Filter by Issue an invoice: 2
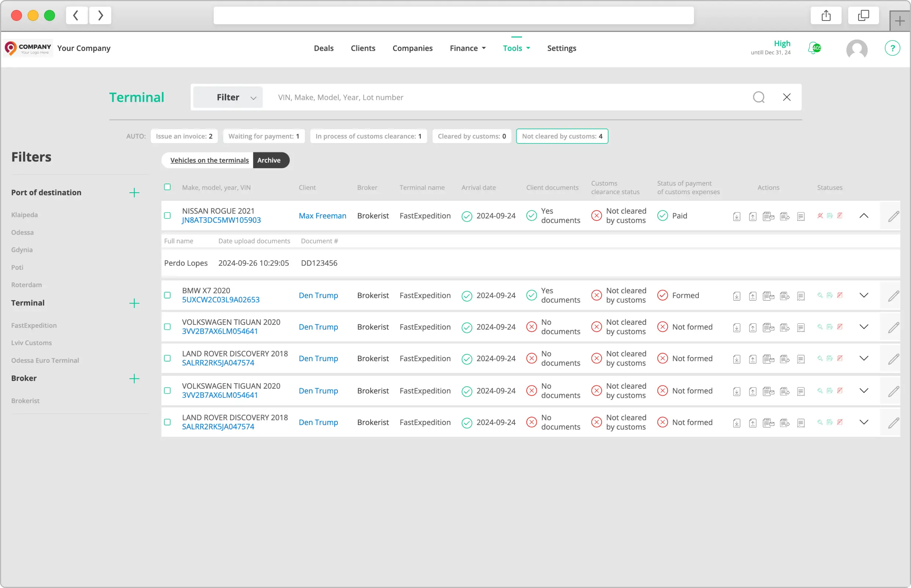The width and height of the screenshot is (911, 588). tap(184, 136)
